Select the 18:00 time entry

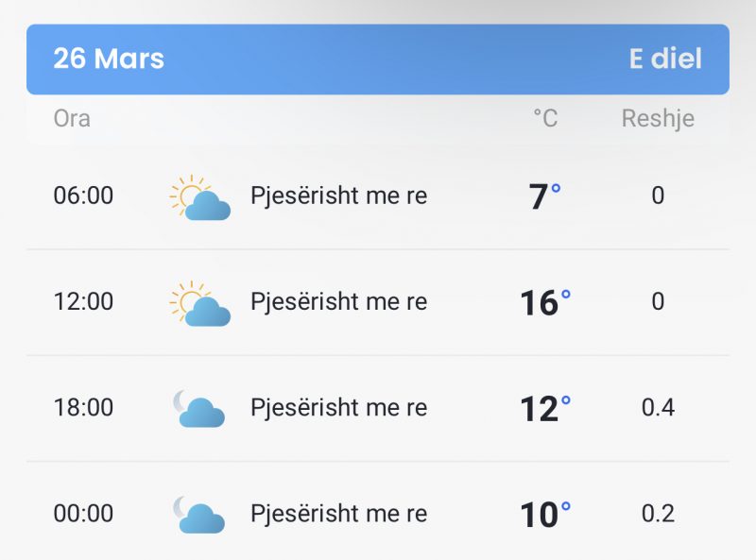pos(83,408)
